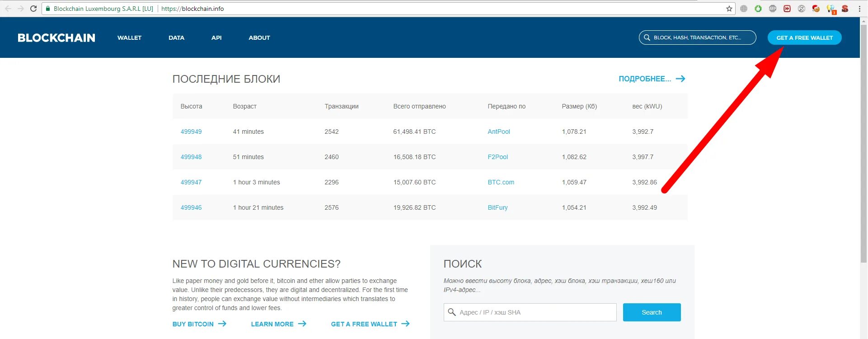The width and height of the screenshot is (868, 339).
Task: Click the grey globe extension icon
Action: click(x=744, y=9)
